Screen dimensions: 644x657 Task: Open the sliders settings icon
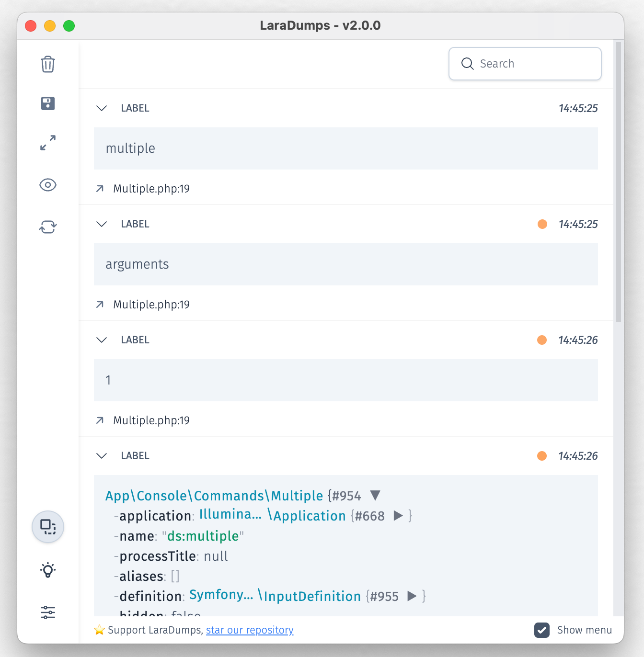[x=48, y=612]
